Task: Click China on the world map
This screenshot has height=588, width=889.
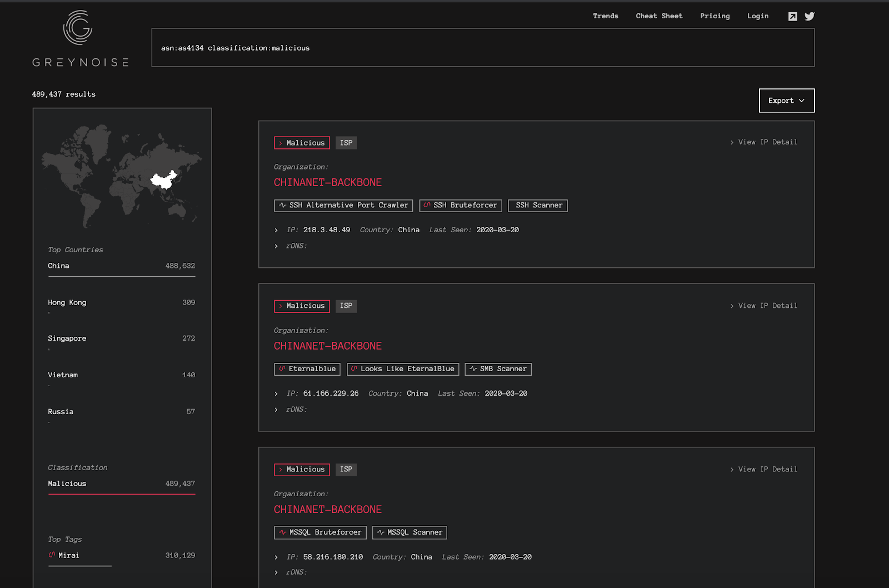Action: click(x=164, y=180)
